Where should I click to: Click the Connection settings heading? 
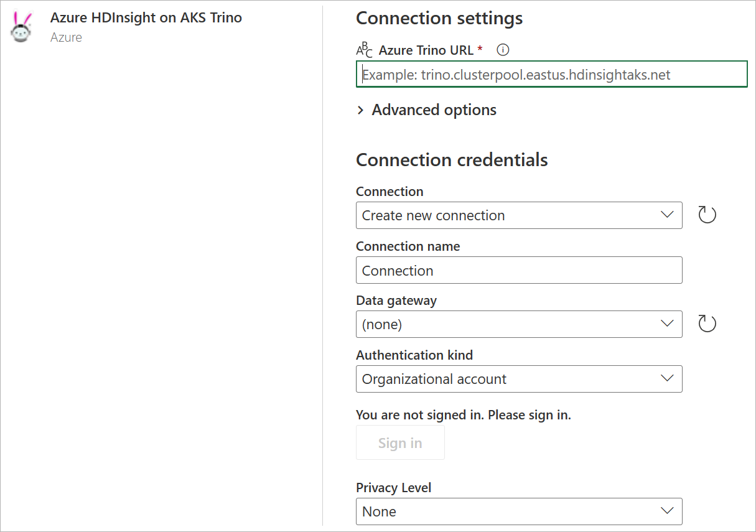(x=439, y=18)
